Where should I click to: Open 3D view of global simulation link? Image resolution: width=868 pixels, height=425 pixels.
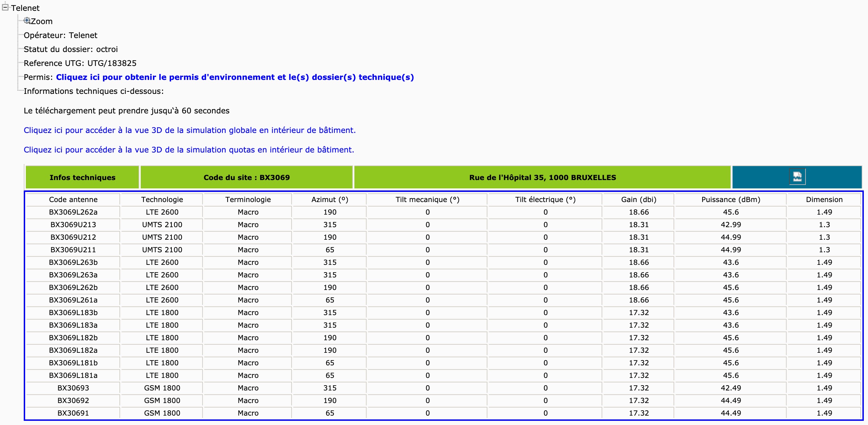[190, 130]
